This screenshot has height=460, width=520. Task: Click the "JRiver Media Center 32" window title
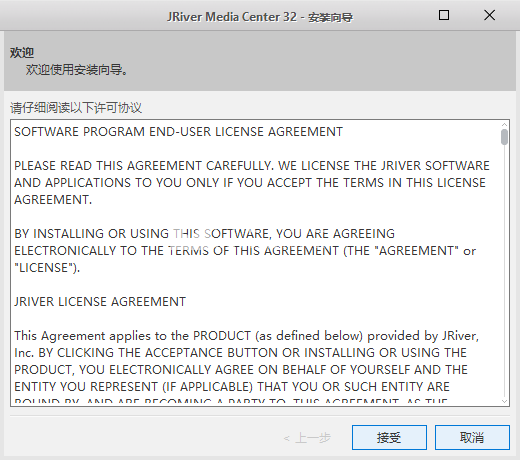260,17
